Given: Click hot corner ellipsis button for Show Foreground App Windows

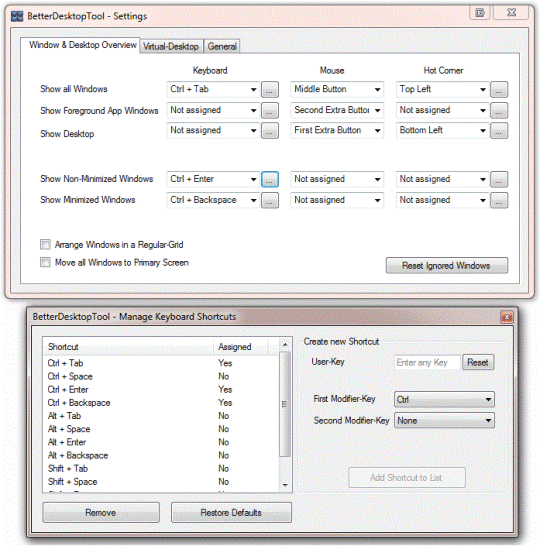Looking at the screenshot, I should [x=499, y=110].
